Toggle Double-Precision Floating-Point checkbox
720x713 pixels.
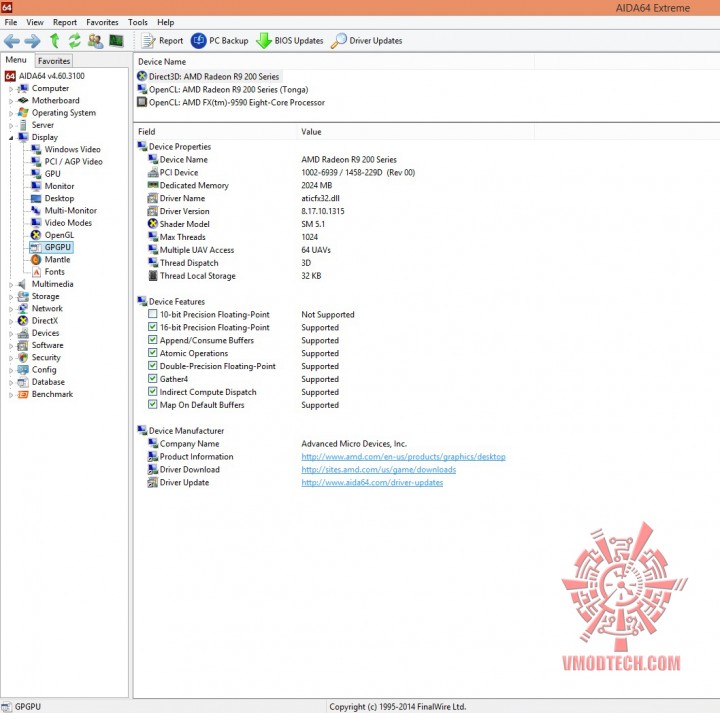[x=152, y=365]
